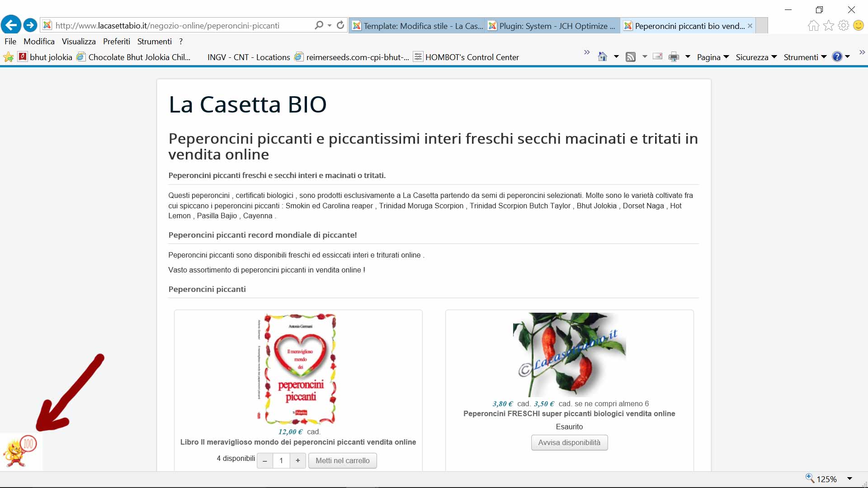Screen dimensions: 868x488
Task: Open the Preferiti menu
Action: pos(116,41)
